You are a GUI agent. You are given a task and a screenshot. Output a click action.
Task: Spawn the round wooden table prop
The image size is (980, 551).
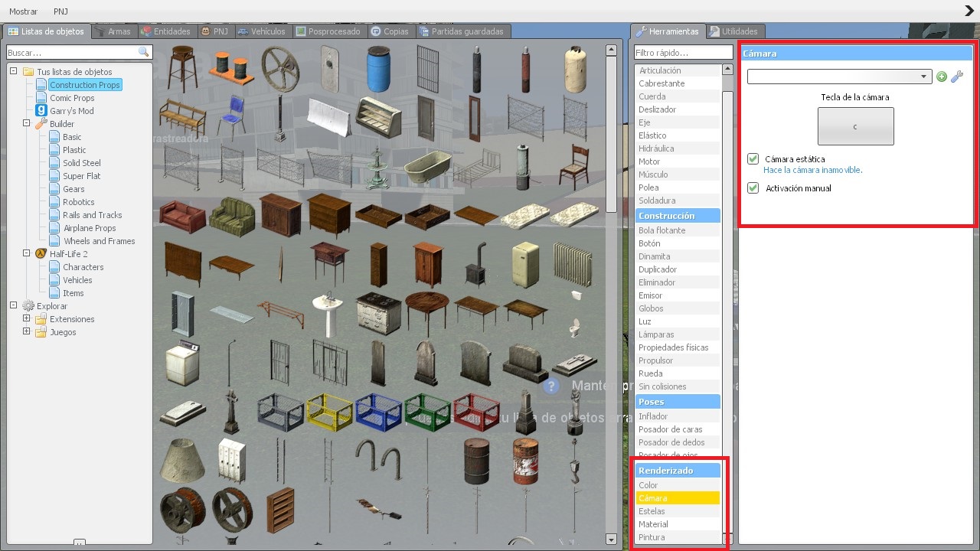point(427,312)
